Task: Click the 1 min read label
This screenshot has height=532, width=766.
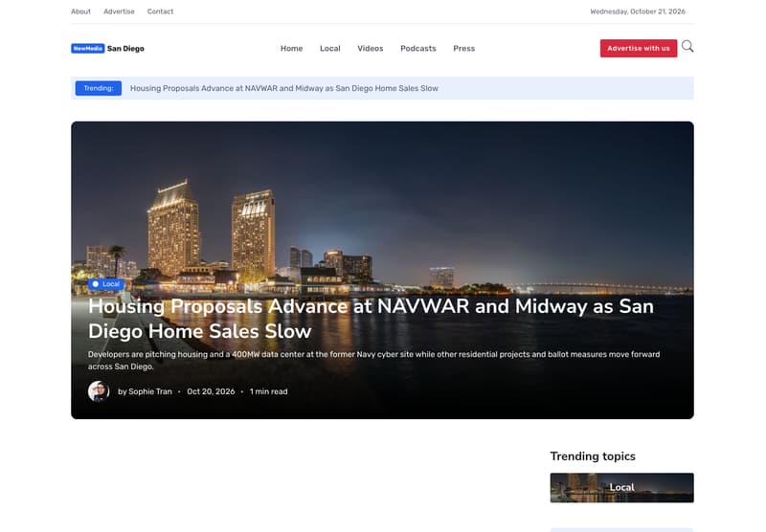Action: [x=269, y=391]
